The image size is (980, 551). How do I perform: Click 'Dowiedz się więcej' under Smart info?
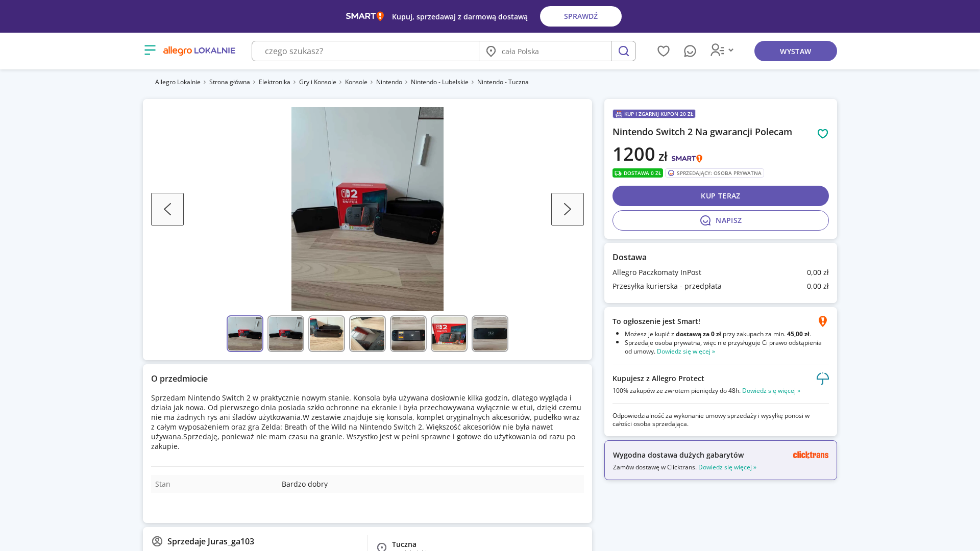[x=685, y=352]
